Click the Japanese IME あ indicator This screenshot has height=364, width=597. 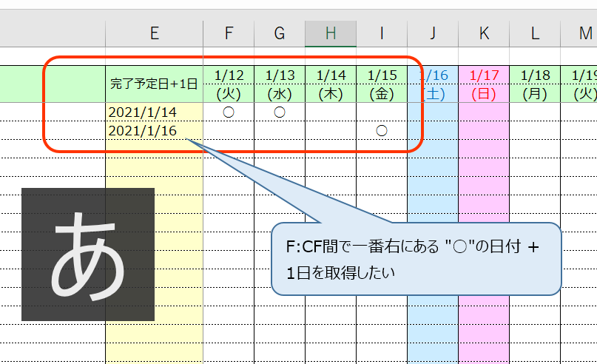point(87,254)
